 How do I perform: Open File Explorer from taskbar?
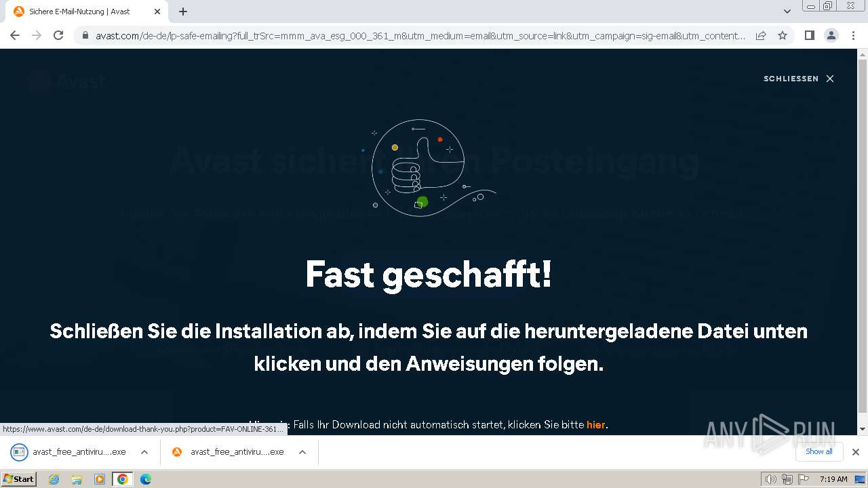coord(77,479)
